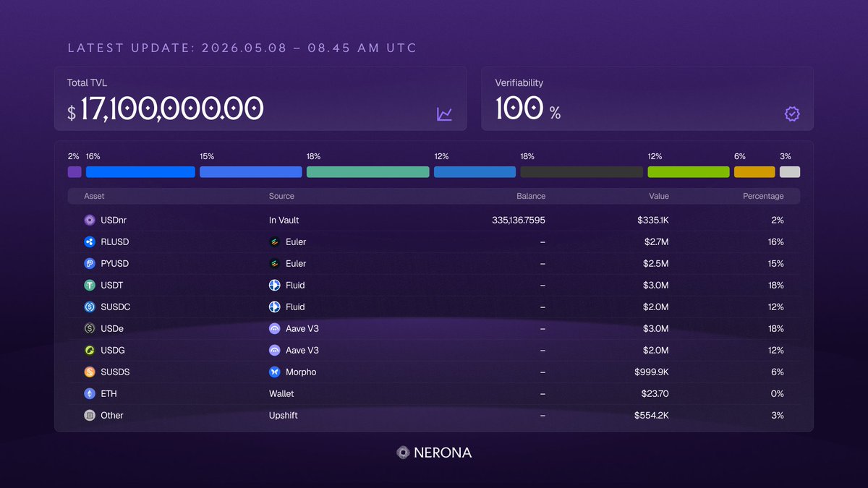Select the teal 18% allocation bar segment
Screen dimensions: 868x488
click(368, 172)
